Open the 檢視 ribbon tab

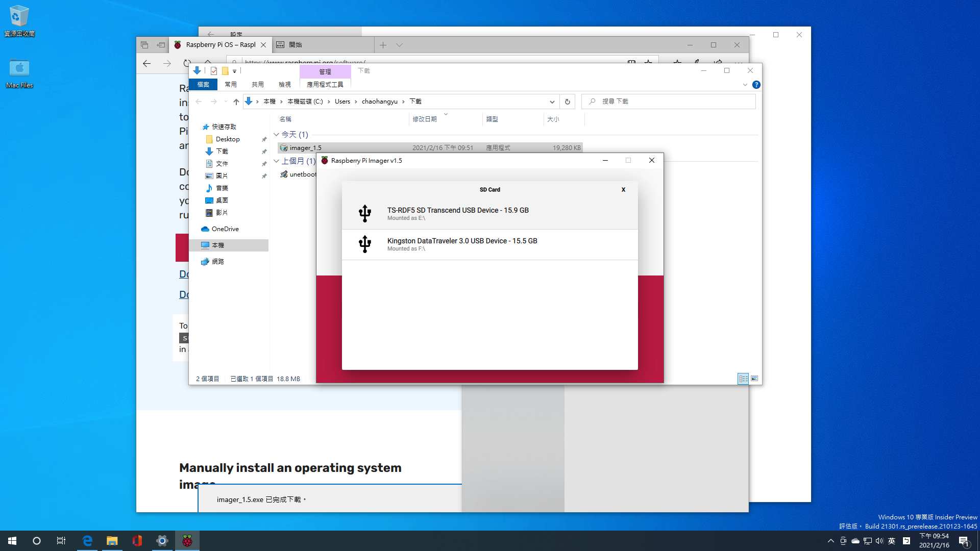point(284,85)
